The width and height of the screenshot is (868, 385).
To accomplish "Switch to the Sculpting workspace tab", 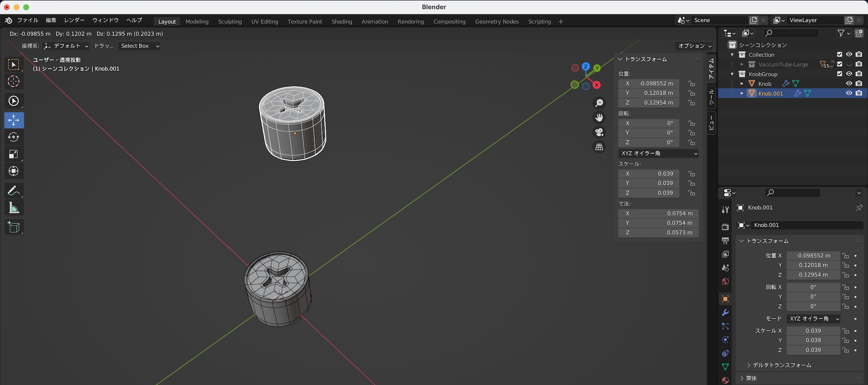I will click(230, 22).
